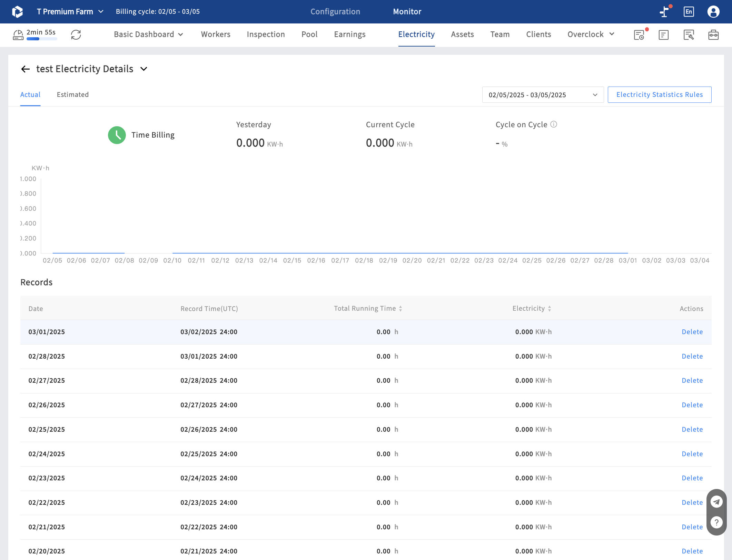Open the Configuration top menu
Viewport: 732px width, 560px height.
[x=335, y=12]
